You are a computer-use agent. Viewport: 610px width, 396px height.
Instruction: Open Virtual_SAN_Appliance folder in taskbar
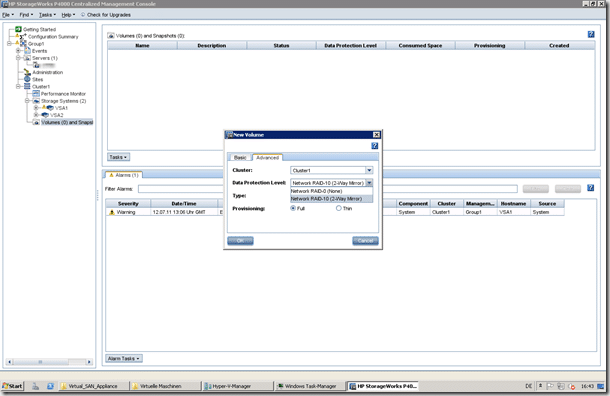coord(93,386)
